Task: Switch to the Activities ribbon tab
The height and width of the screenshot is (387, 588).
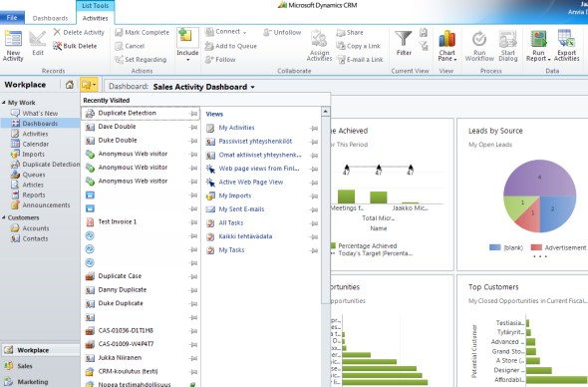Action: tap(95, 18)
